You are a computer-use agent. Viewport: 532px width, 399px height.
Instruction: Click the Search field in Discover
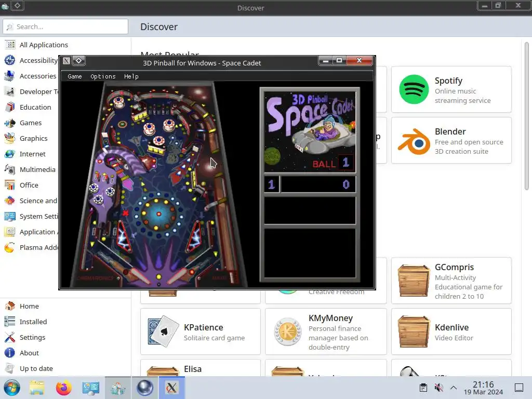[x=65, y=26]
